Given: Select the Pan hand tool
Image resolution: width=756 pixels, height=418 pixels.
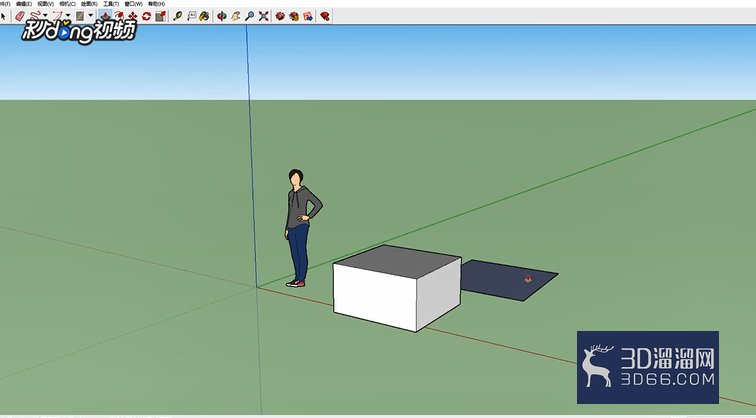Looking at the screenshot, I should pyautogui.click(x=236, y=16).
